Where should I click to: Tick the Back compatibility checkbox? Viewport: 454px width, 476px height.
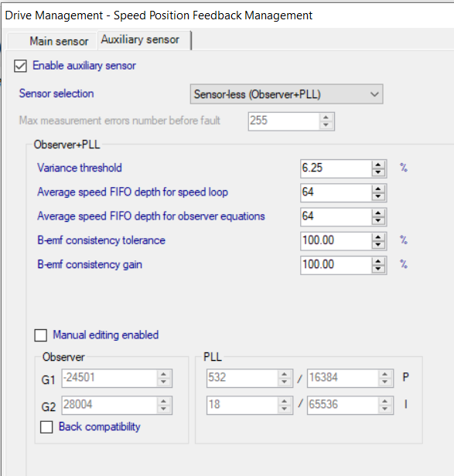pos(46,427)
